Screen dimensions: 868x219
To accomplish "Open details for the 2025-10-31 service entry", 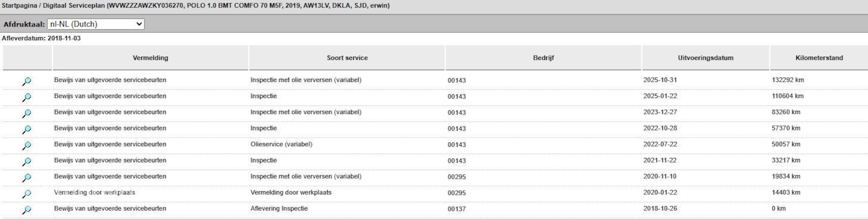I will tap(27, 81).
